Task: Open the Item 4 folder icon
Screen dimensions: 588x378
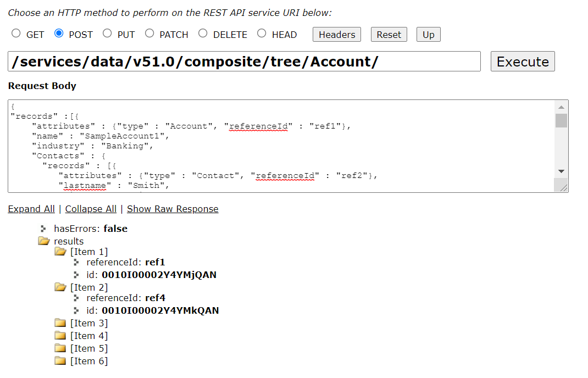Action: 60,335
